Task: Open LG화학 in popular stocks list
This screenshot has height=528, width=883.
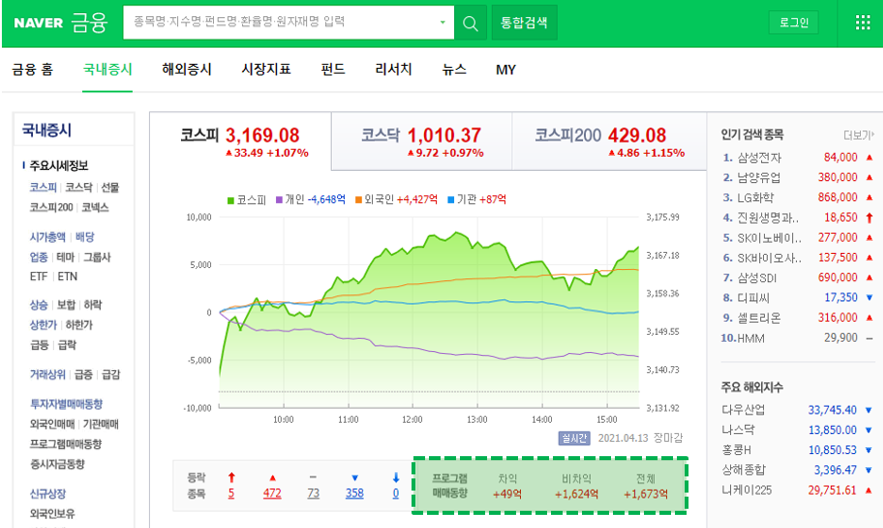Action: tap(756, 198)
